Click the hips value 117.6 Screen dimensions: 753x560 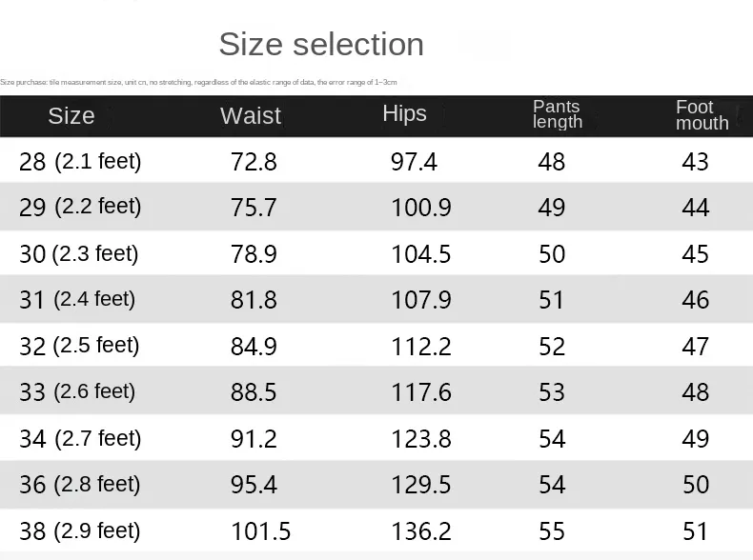pos(420,391)
